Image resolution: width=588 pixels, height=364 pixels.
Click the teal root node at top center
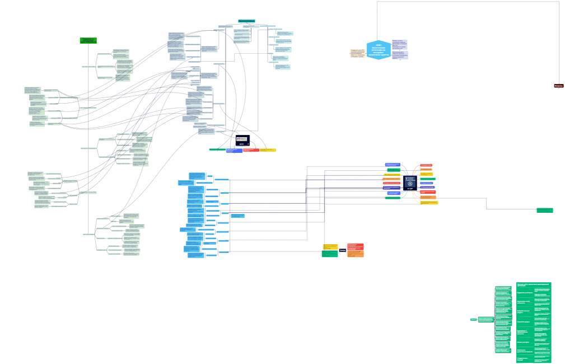[246, 21]
